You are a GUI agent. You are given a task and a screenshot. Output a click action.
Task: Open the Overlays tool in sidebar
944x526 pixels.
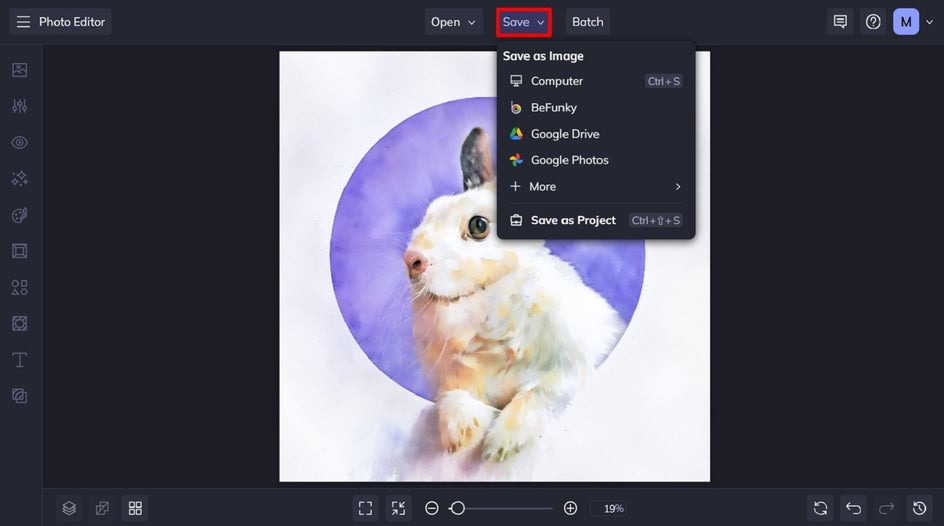[19, 324]
